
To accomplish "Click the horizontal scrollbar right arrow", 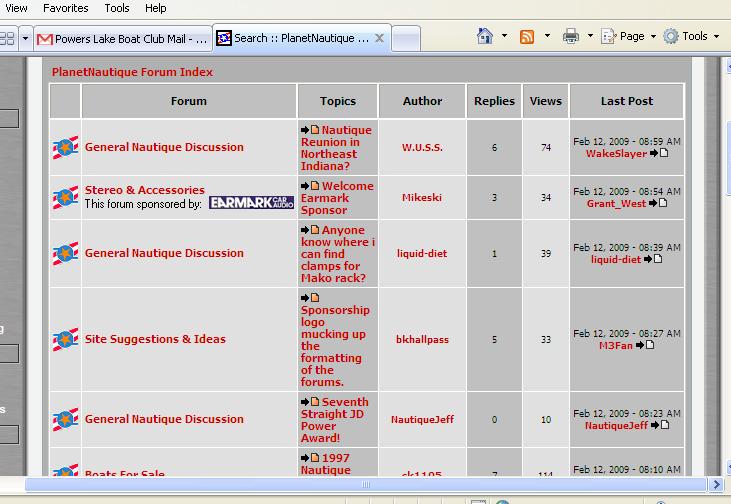I will tap(717, 484).
